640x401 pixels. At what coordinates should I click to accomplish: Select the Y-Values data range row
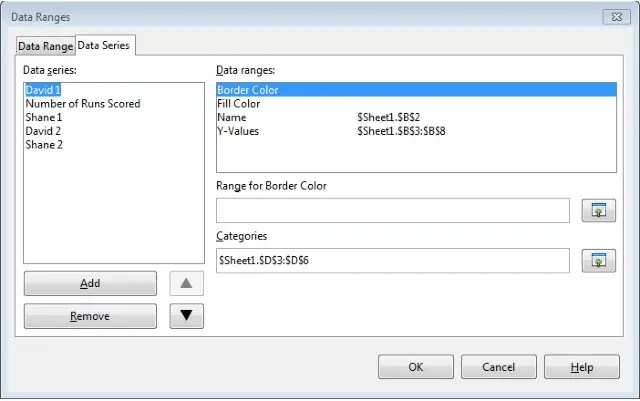point(416,131)
